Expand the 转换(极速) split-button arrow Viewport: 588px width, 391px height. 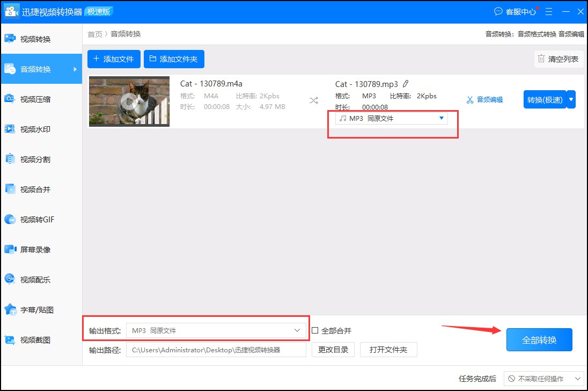572,99
